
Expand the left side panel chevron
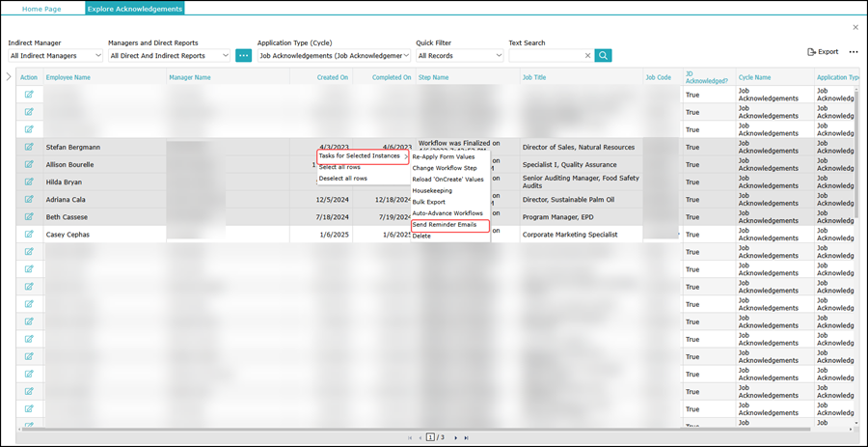pyautogui.click(x=9, y=76)
